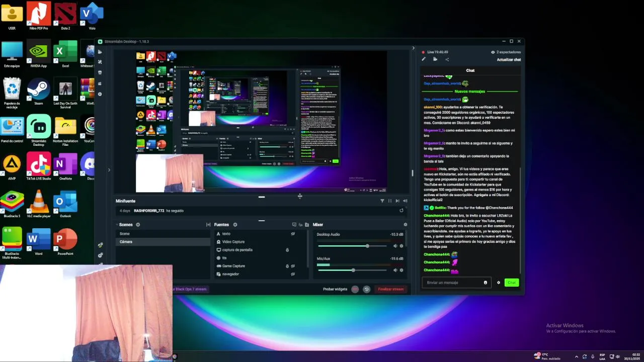Toggle lock on captura de pantalla source
644x362 pixels.
pos(287,250)
